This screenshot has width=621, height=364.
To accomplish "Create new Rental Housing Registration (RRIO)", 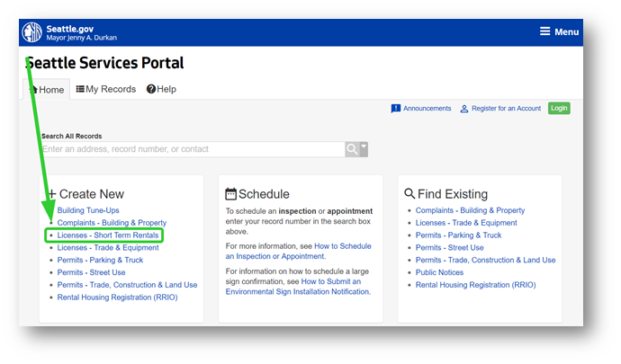I will pos(117,297).
